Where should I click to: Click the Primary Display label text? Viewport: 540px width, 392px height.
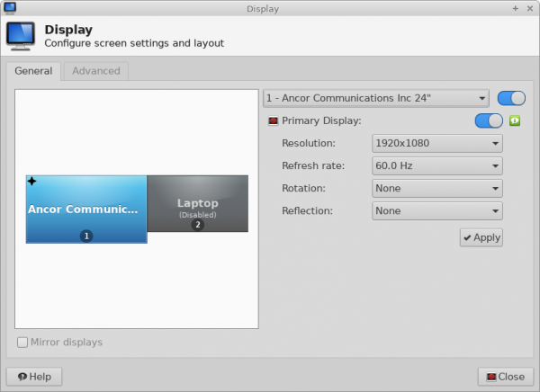(x=321, y=120)
